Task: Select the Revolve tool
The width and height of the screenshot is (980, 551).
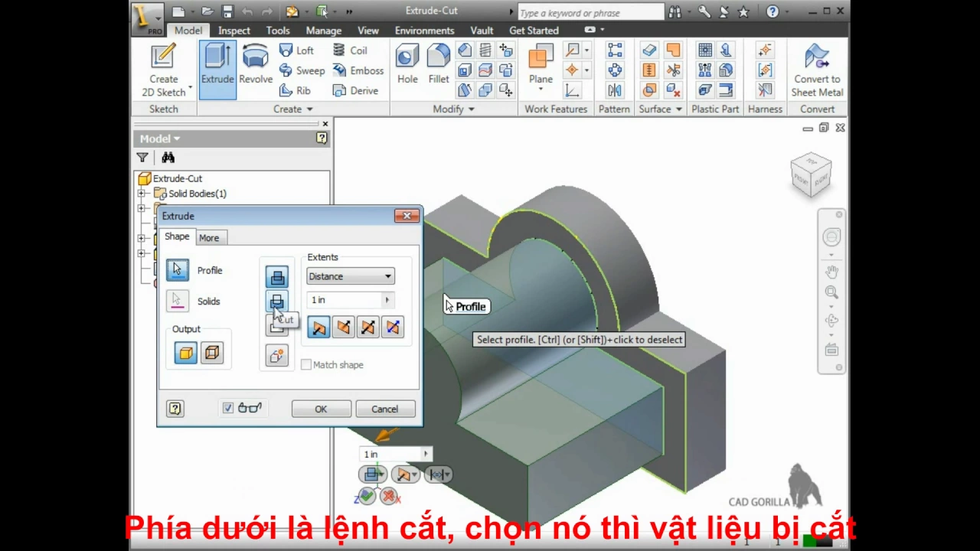Action: pos(256,65)
